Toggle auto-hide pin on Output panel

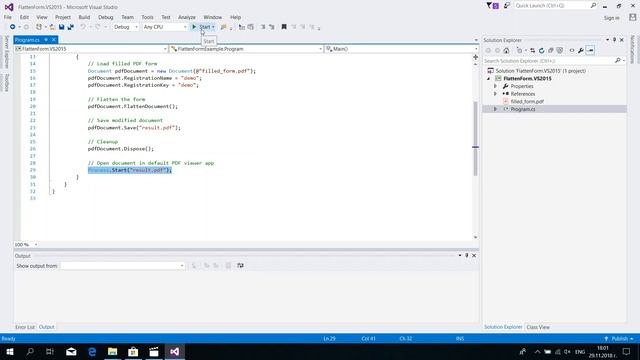click(x=467, y=256)
